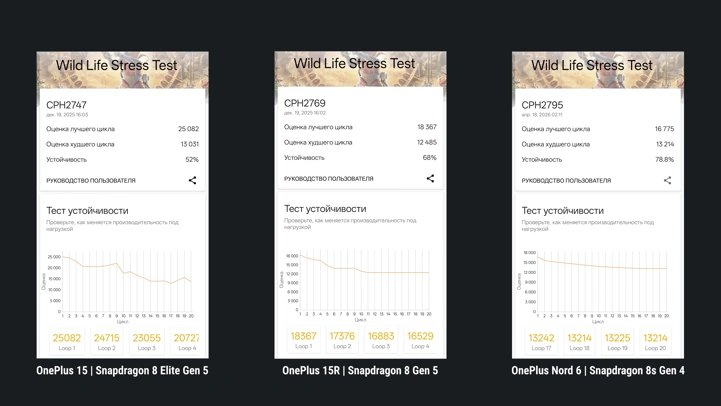Screen dimensions: 721x406
Task: Tap the share icon on the CPH2769 card
Action: click(x=430, y=178)
